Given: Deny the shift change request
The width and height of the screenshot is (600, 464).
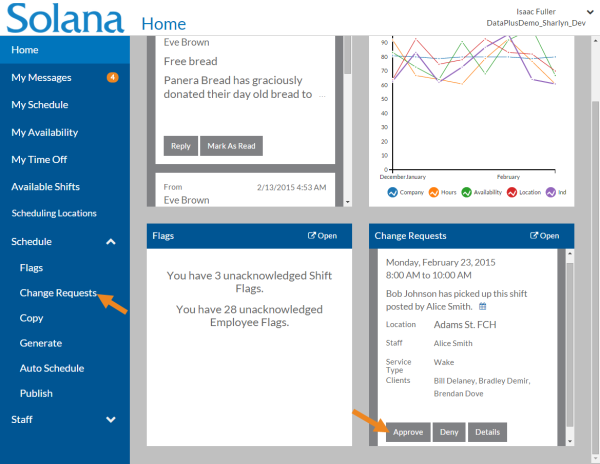Looking at the screenshot, I should tap(450, 432).
